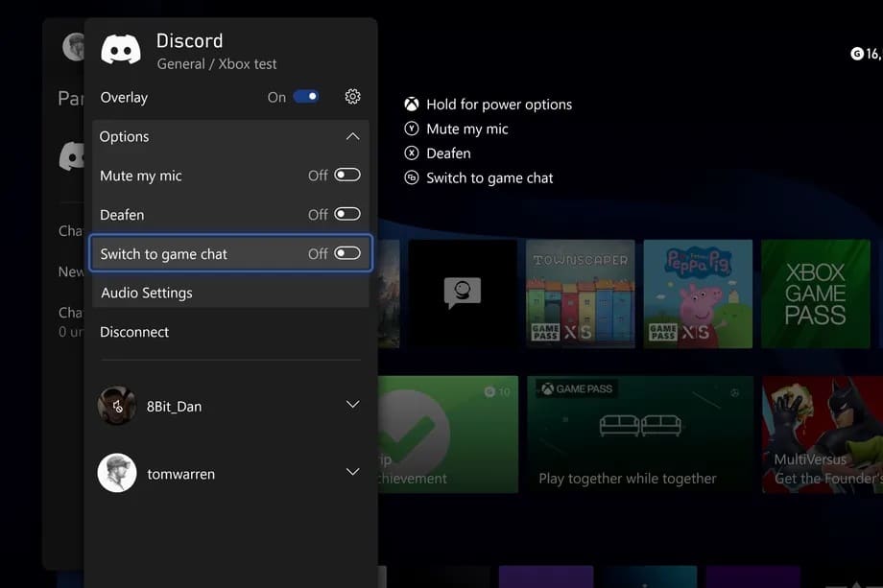Select Disconnect from Discord menu
The width and height of the screenshot is (883, 588).
(x=134, y=332)
